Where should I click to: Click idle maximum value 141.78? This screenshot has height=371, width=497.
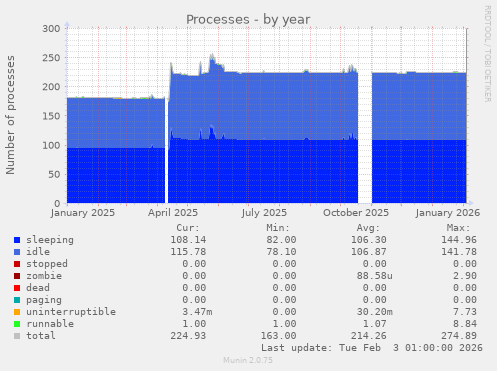pyautogui.click(x=459, y=252)
